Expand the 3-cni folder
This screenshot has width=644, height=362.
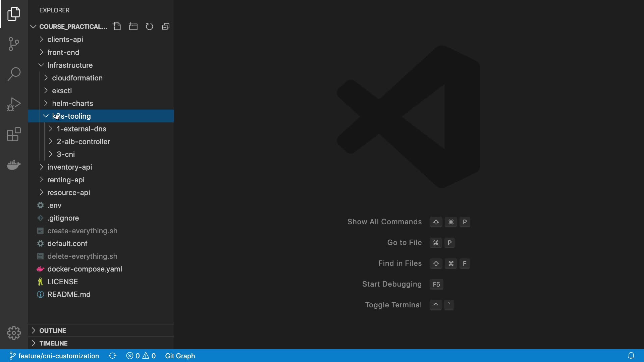coord(66,155)
